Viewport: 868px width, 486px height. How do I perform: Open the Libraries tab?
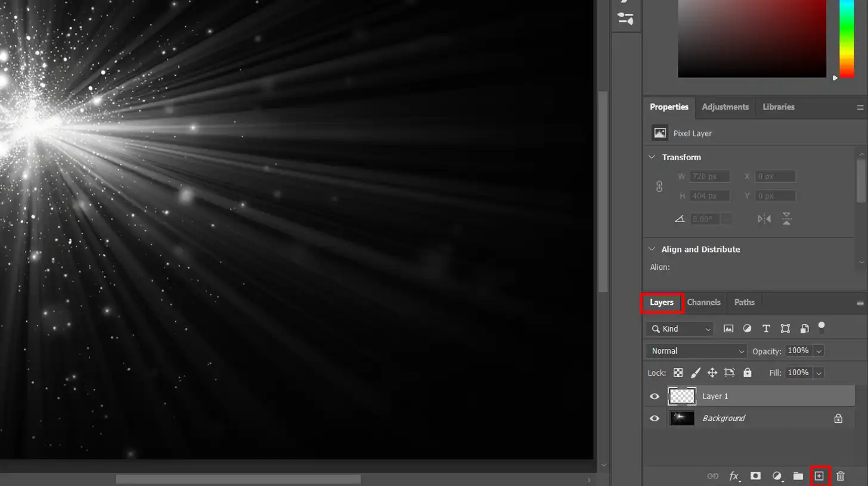coord(779,107)
